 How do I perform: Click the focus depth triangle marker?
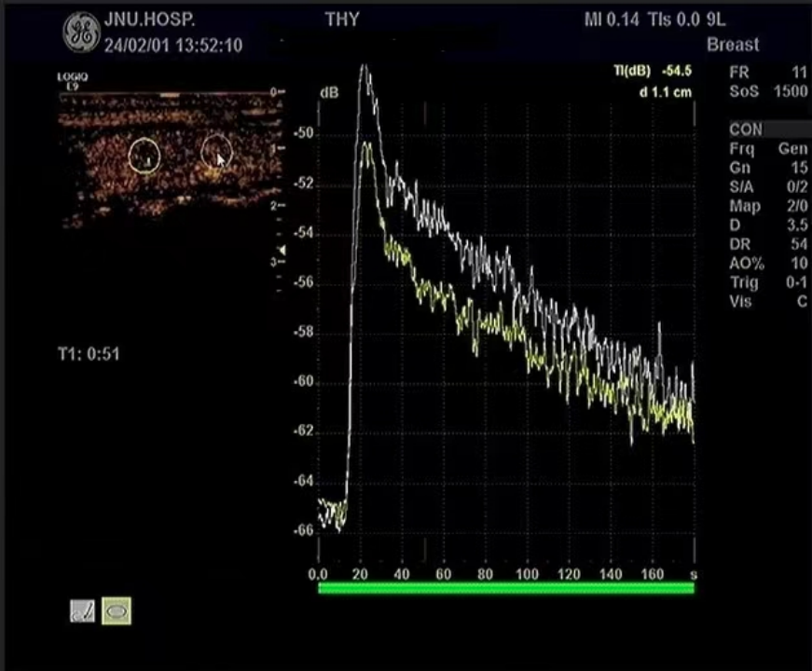[x=282, y=251]
